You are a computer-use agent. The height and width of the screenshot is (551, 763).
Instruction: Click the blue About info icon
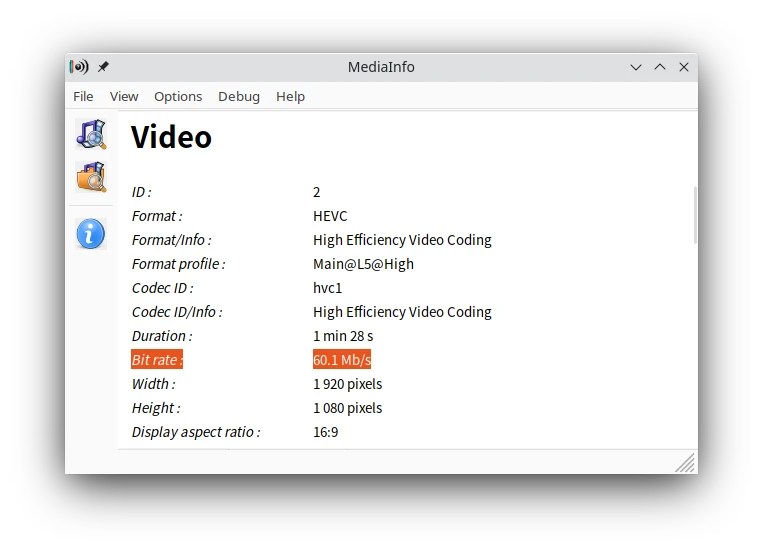(91, 234)
